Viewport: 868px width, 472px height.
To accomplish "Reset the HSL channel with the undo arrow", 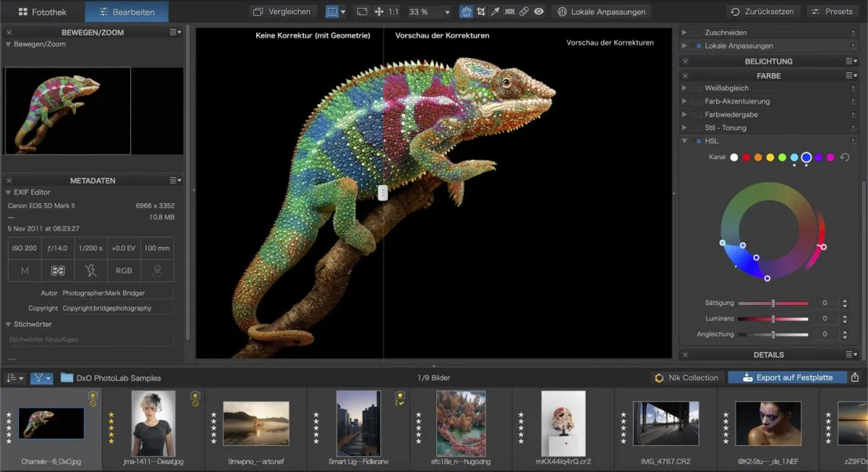I will point(844,157).
